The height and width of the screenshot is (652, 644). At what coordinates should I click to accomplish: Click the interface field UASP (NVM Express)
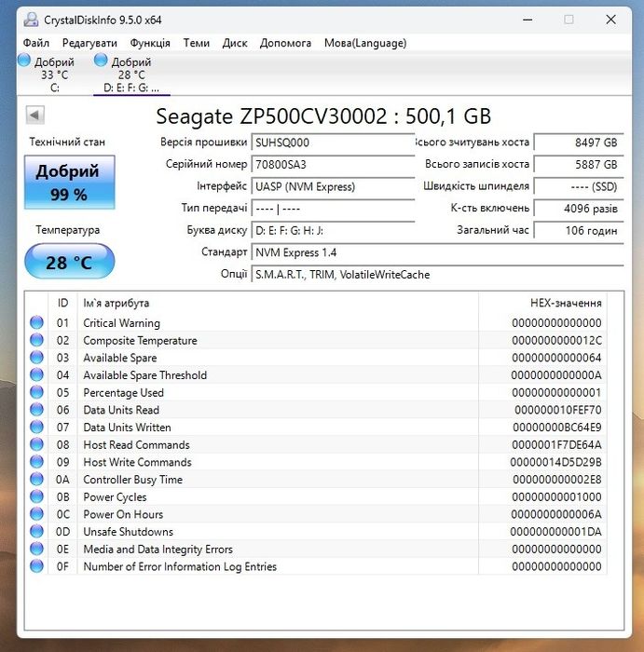pos(334,186)
